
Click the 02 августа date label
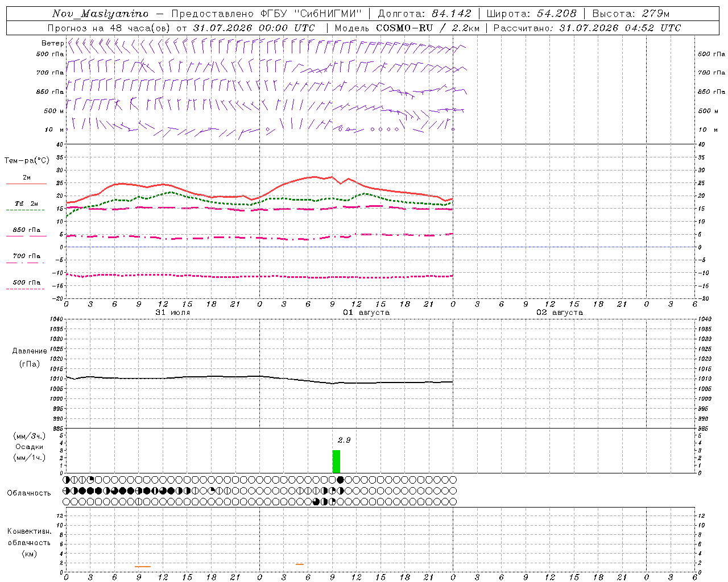point(560,313)
